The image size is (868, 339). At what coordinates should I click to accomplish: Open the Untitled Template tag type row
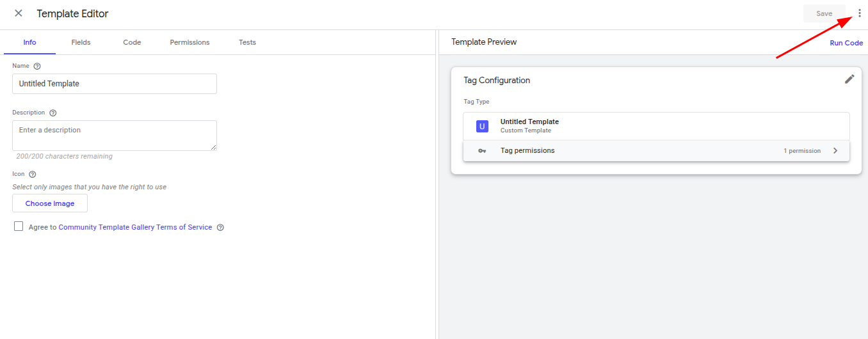(656, 126)
